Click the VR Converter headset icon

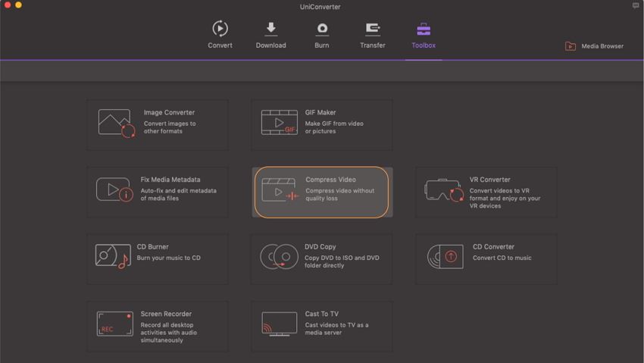tap(444, 190)
